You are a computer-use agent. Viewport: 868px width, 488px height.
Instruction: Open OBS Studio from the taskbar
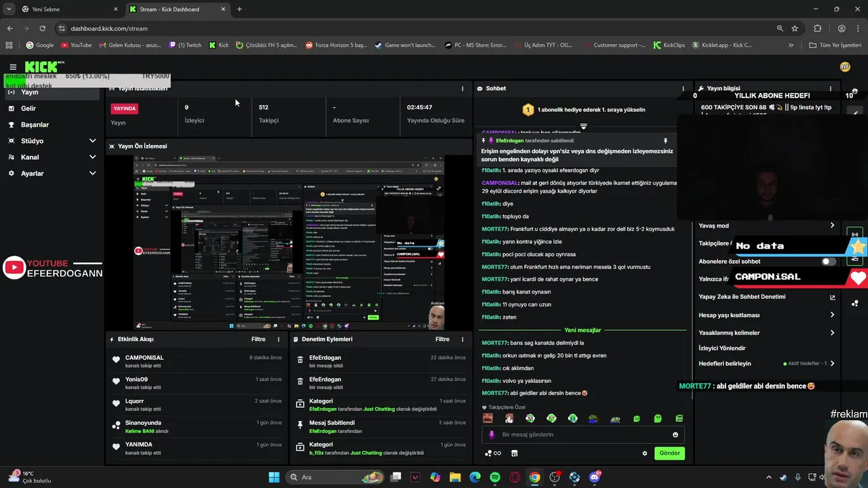click(x=555, y=477)
